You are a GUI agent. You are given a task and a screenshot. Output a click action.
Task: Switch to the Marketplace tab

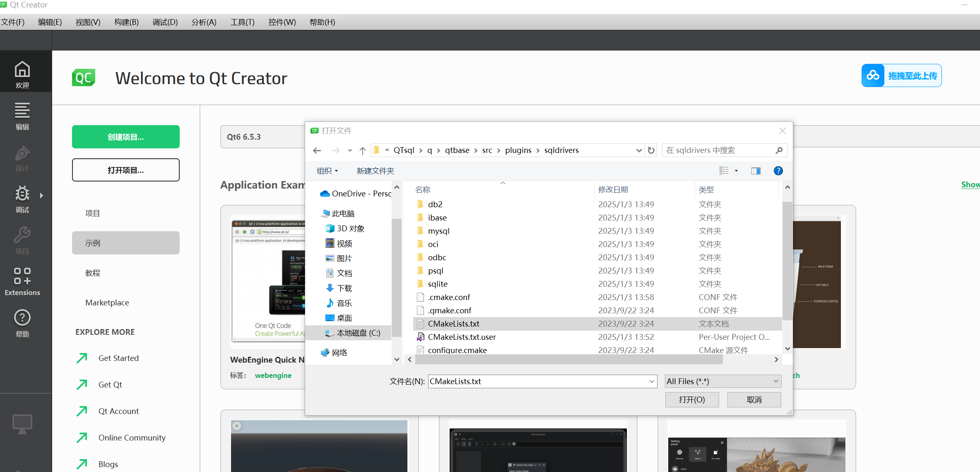click(107, 302)
